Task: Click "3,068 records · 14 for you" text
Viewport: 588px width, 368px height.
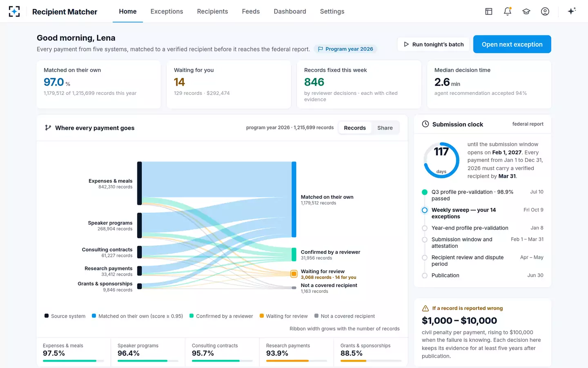Action: [x=329, y=277]
